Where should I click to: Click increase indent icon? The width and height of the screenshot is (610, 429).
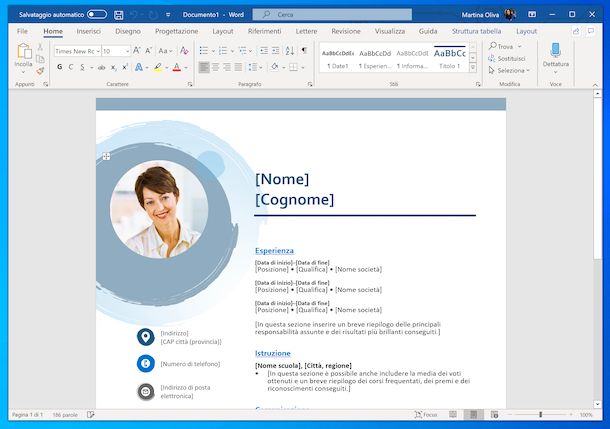coord(275,51)
